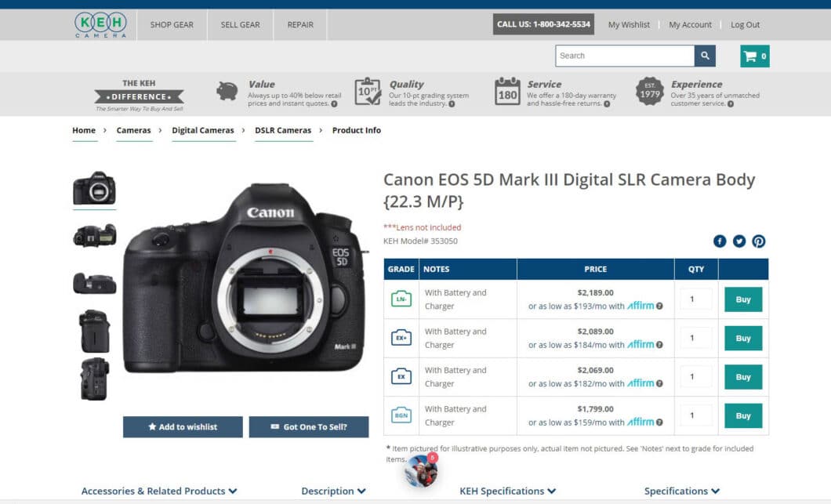Open My Account page
The width and height of the screenshot is (831, 504).
[690, 25]
